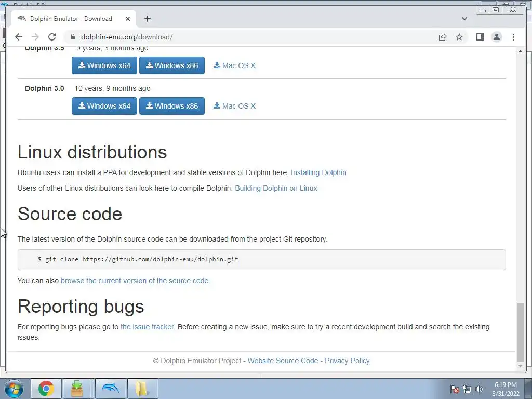Open the Windows Start menu

pos(14,389)
